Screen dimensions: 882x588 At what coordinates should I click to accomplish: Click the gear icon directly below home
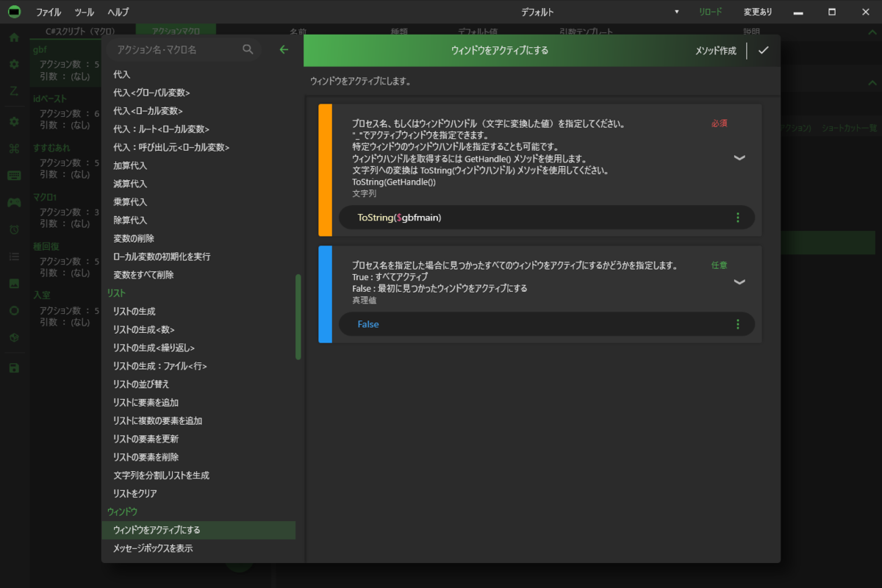click(14, 64)
